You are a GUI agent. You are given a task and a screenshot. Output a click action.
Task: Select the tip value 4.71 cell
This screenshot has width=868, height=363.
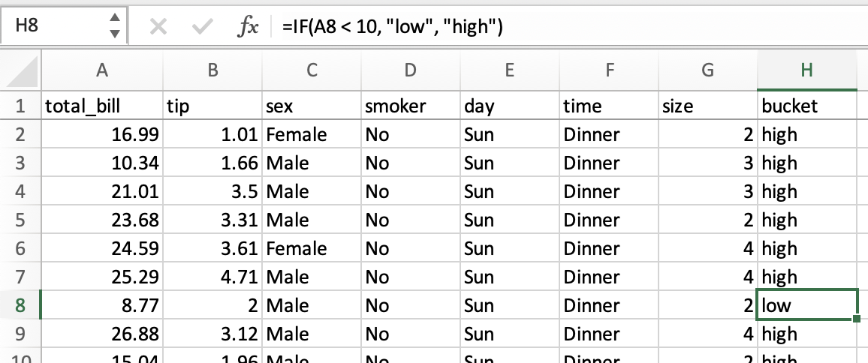coord(213,277)
